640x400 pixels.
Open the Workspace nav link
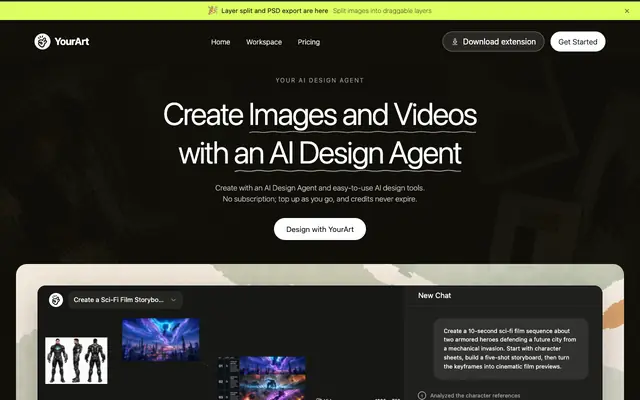(264, 42)
